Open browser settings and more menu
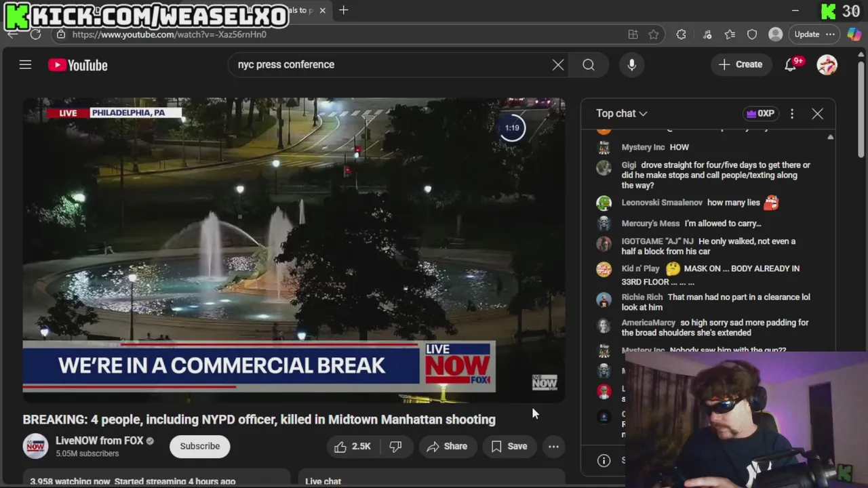The image size is (868, 488). (x=830, y=35)
